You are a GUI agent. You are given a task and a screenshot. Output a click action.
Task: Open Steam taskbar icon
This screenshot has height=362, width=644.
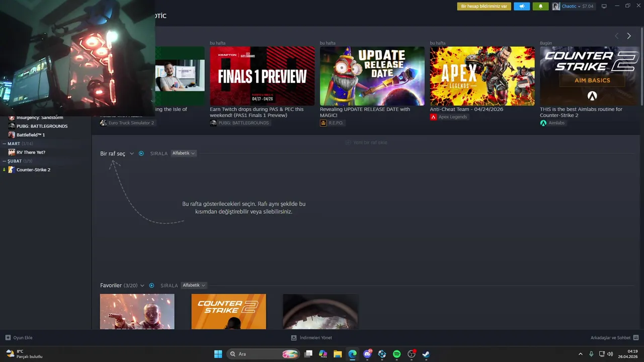pos(426,354)
